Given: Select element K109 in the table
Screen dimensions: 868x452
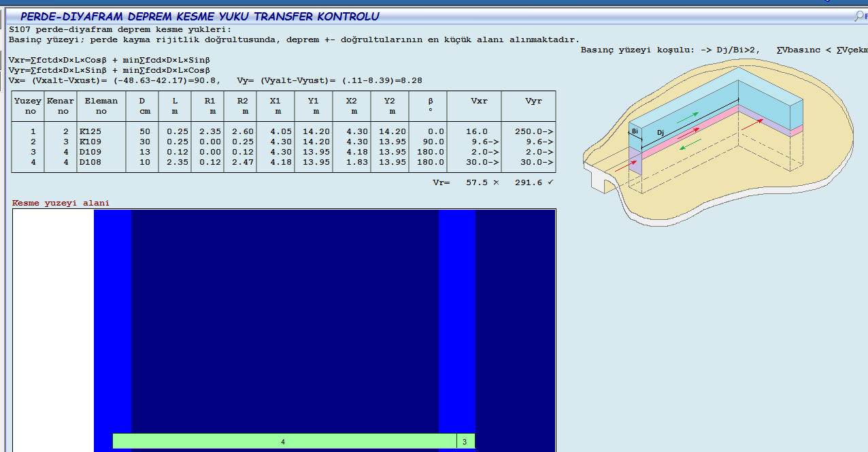Looking at the screenshot, I should pos(90,142).
